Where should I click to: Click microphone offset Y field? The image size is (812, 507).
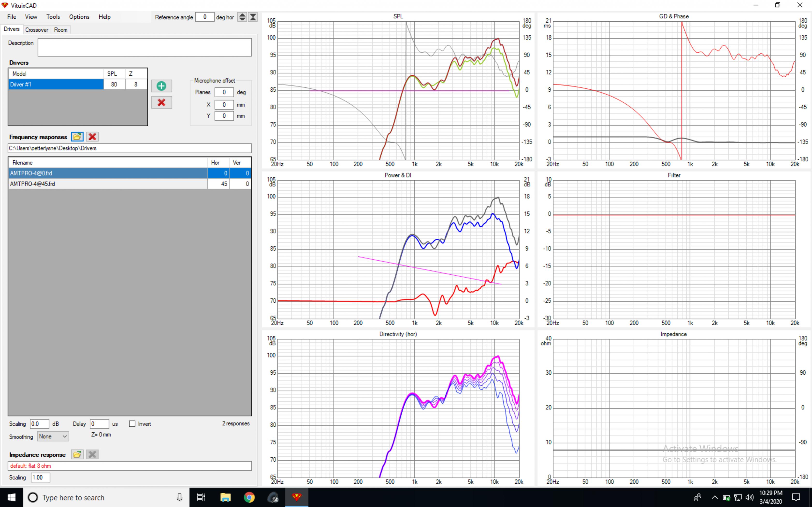click(224, 116)
